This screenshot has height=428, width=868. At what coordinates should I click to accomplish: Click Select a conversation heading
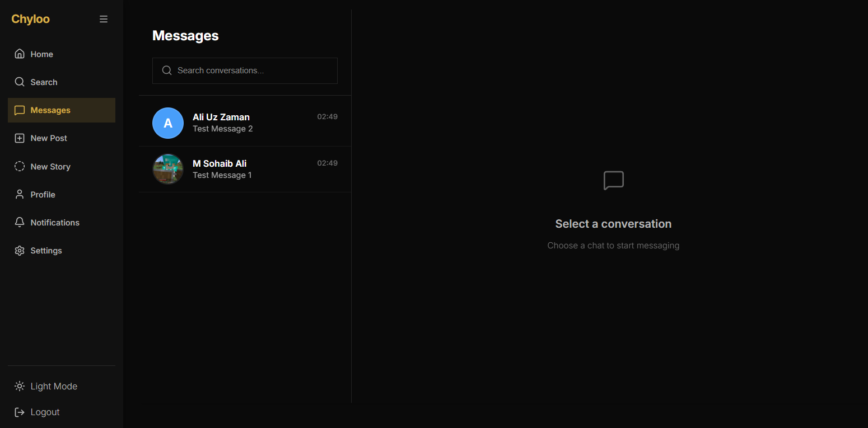tap(613, 224)
